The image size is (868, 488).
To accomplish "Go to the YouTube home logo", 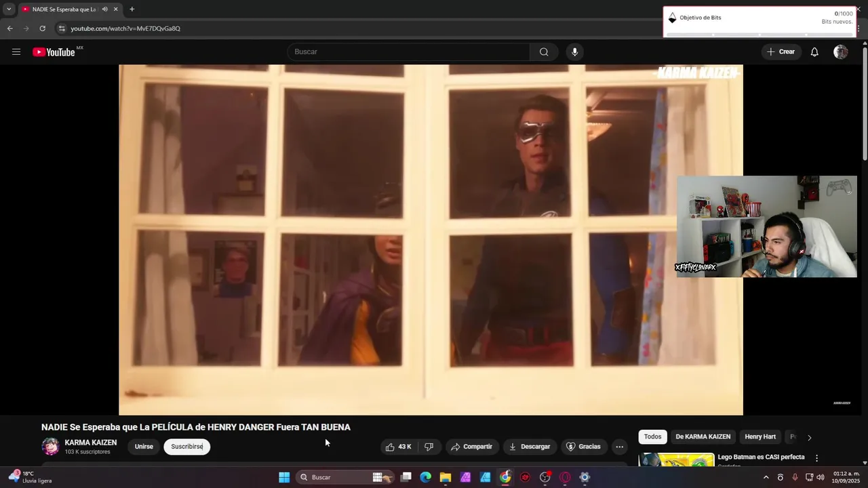I will coord(54,52).
